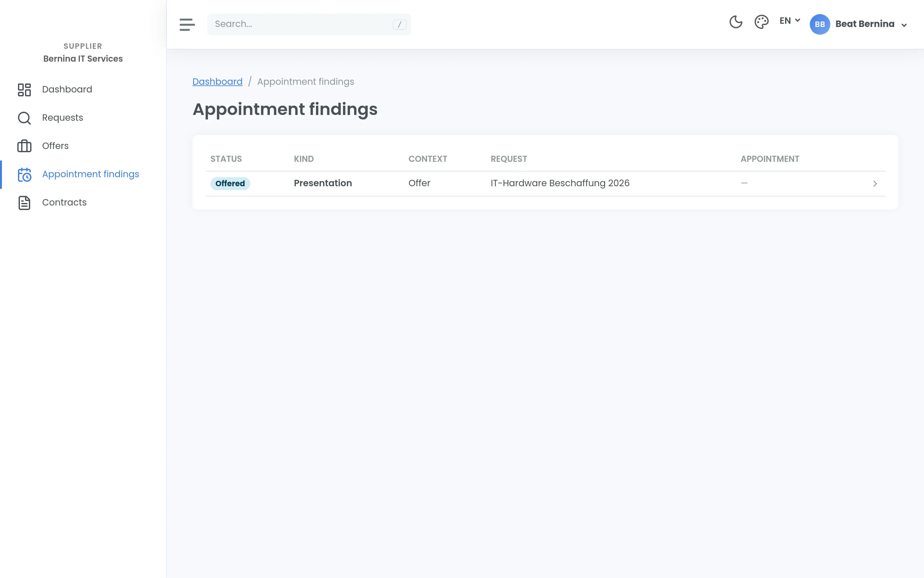Image resolution: width=924 pixels, height=578 pixels.
Task: Click the STATUS column header
Action: (x=226, y=159)
